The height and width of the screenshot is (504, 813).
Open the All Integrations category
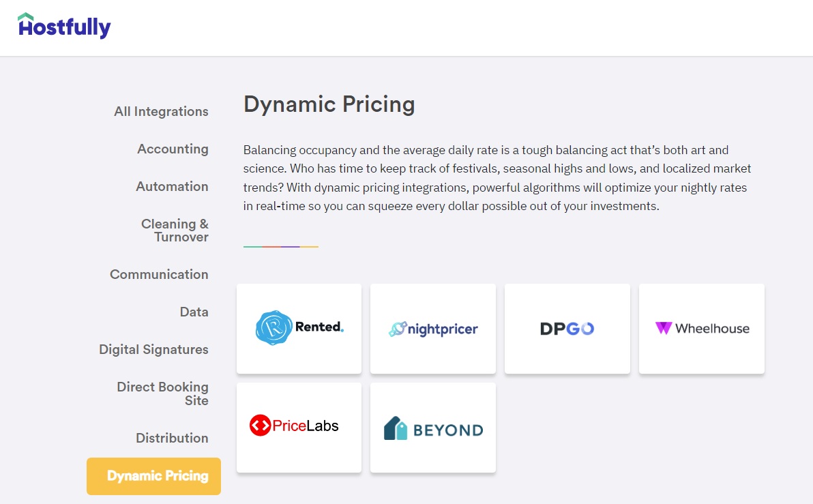(x=161, y=111)
